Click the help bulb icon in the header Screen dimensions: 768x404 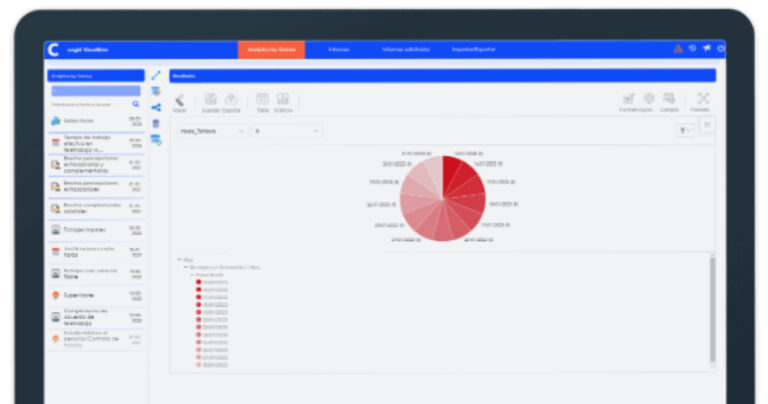coord(693,48)
